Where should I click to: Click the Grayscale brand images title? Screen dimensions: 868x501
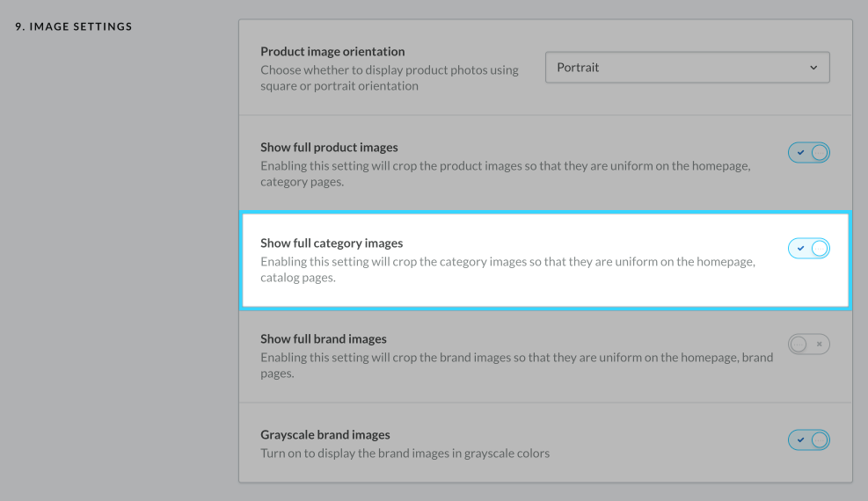click(x=325, y=435)
